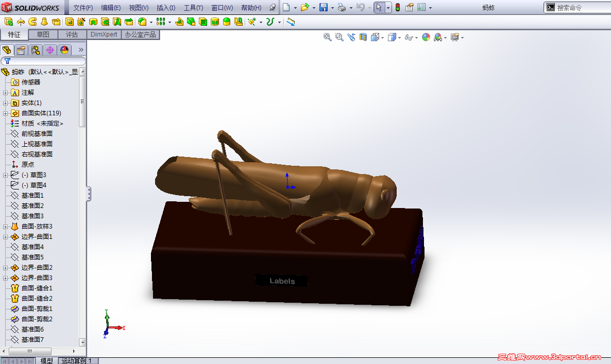Expand the 曲面实体(119) folder node
This screenshot has width=611, height=364.
click(5, 113)
